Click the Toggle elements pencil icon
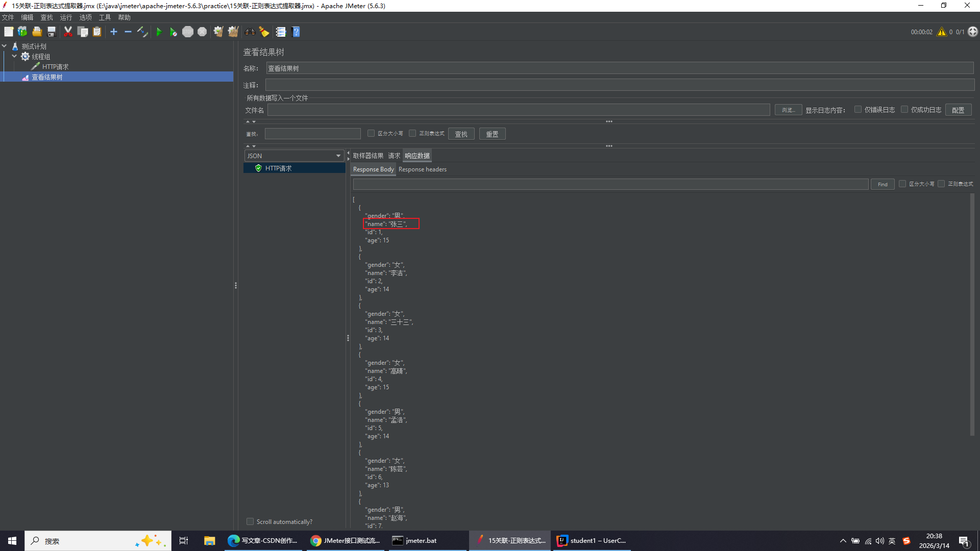 point(142,32)
